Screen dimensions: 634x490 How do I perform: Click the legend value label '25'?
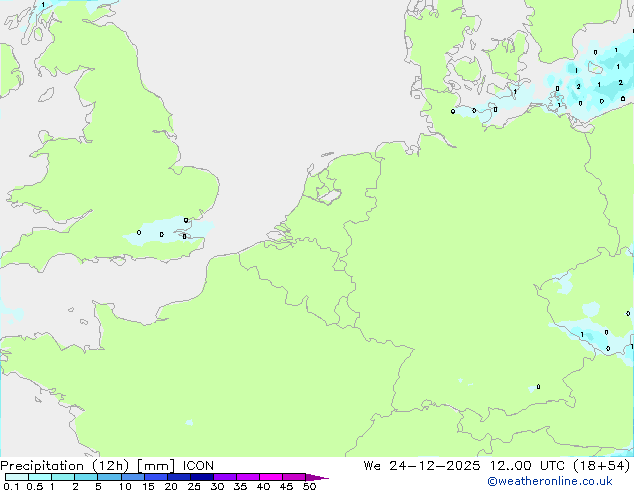coord(194,486)
